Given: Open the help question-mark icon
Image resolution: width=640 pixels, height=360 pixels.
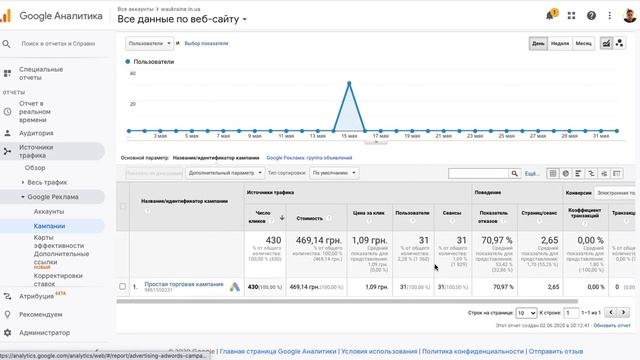Looking at the screenshot, I should pos(591,16).
